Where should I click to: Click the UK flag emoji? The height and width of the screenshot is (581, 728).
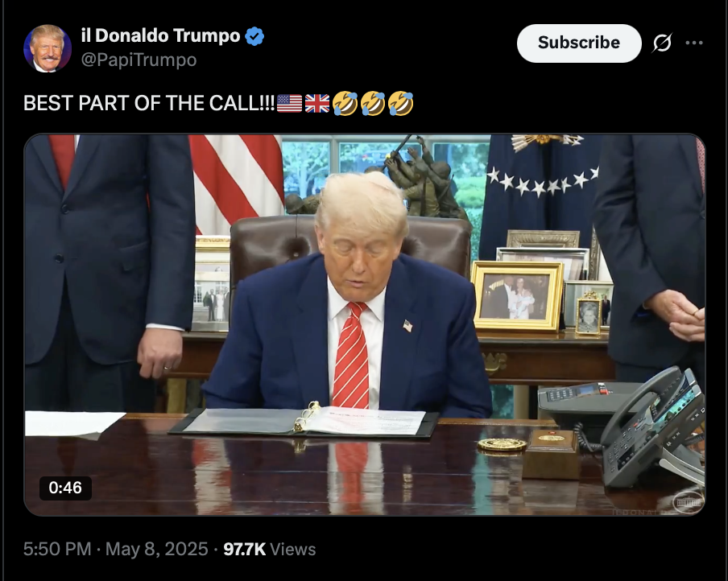[317, 103]
